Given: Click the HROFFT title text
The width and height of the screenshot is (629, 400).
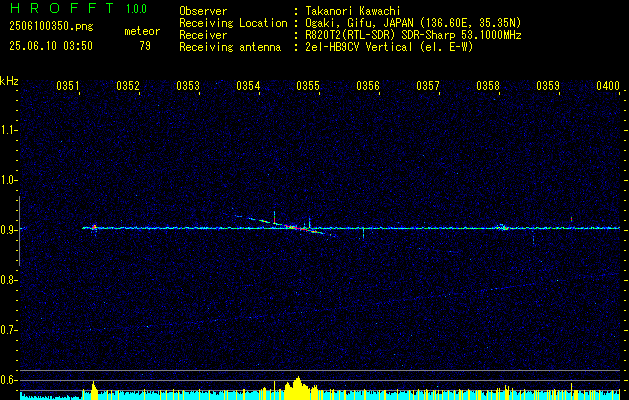Looking at the screenshot, I should pyautogui.click(x=62, y=8).
